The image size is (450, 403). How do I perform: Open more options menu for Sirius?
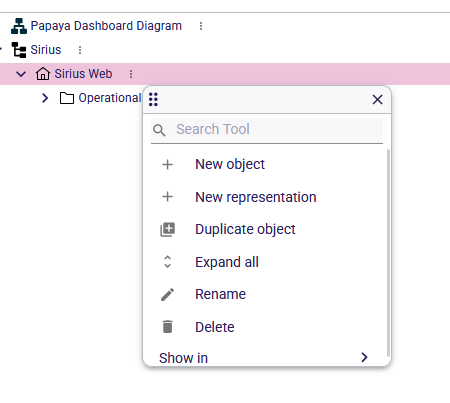pyautogui.click(x=80, y=50)
